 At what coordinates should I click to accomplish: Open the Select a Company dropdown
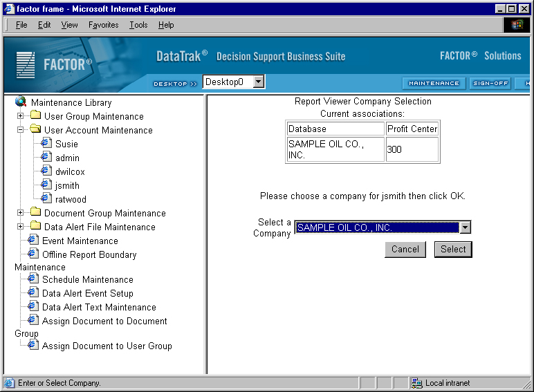(465, 227)
